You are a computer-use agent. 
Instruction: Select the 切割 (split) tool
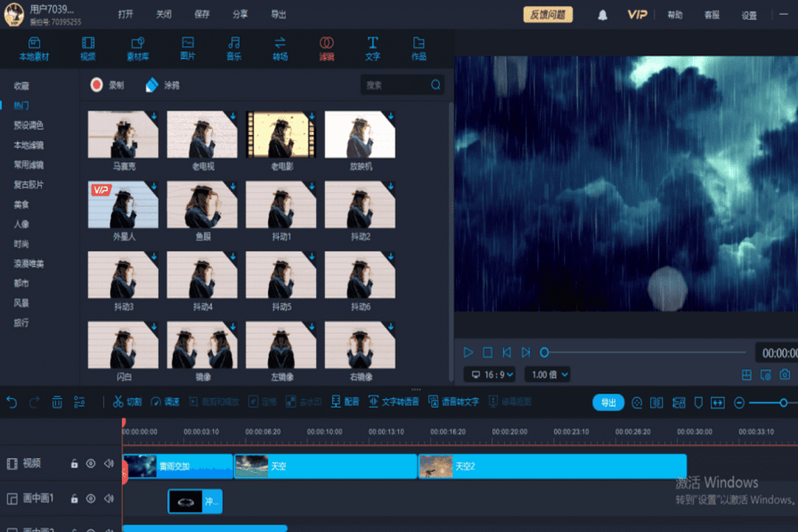coord(127,401)
